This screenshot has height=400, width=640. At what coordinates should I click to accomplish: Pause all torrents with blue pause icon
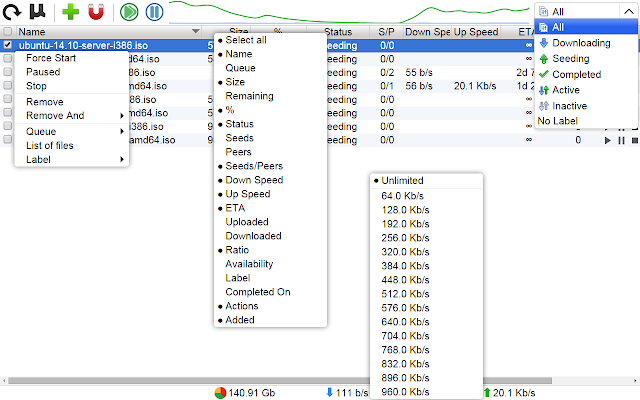(154, 12)
